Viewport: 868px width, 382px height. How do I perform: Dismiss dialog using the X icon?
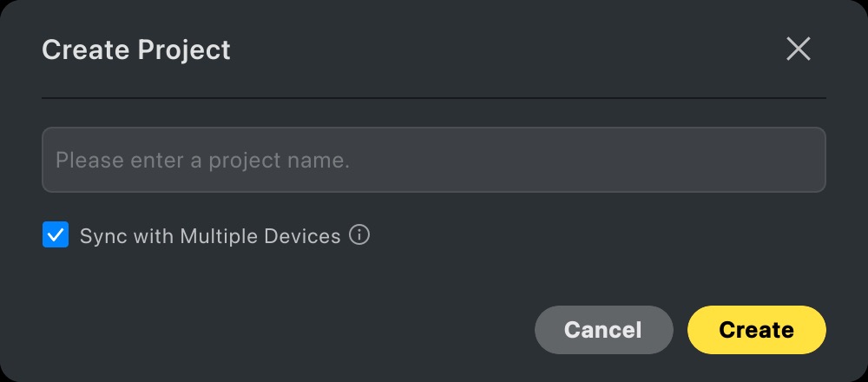coord(798,49)
